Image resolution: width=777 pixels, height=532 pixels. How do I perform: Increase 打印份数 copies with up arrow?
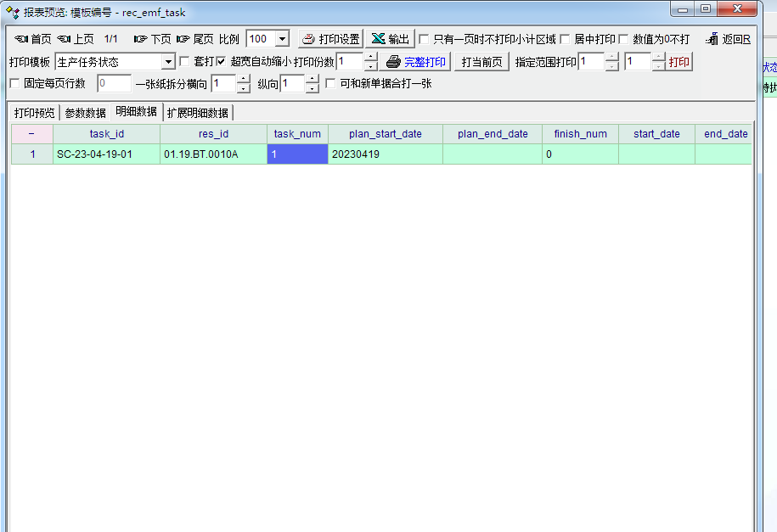370,57
